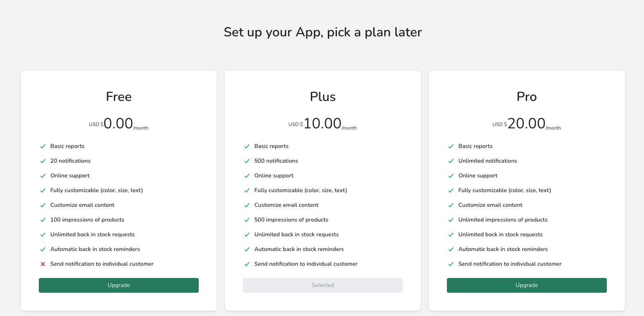Image resolution: width=644 pixels, height=316 pixels.
Task: Click checkmark beside Plus plan's 500 notifications
Action: 247,161
